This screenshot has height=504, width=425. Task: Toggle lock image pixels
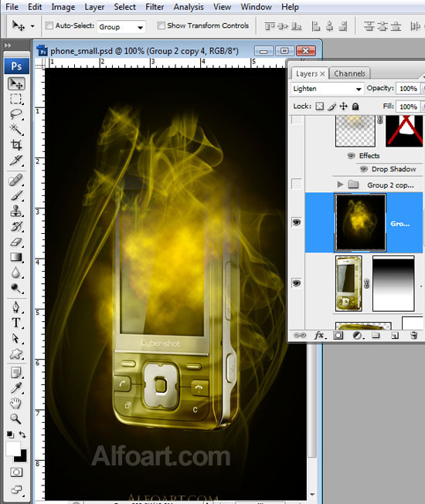[332, 106]
